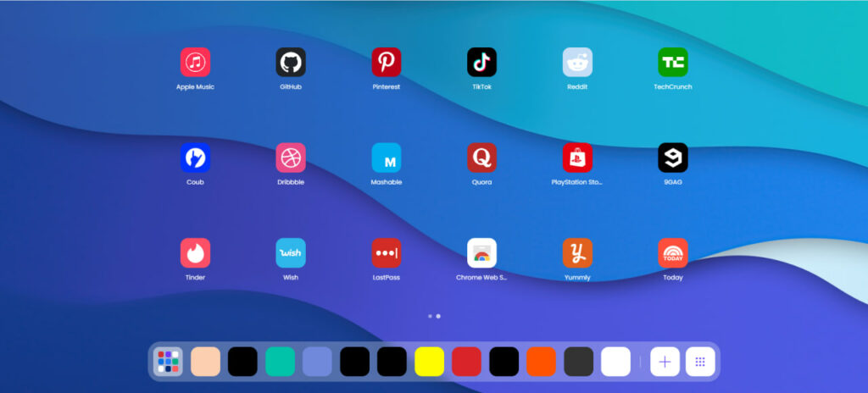Select the dark gray dock tile
The width and height of the screenshot is (868, 393).
click(x=578, y=362)
